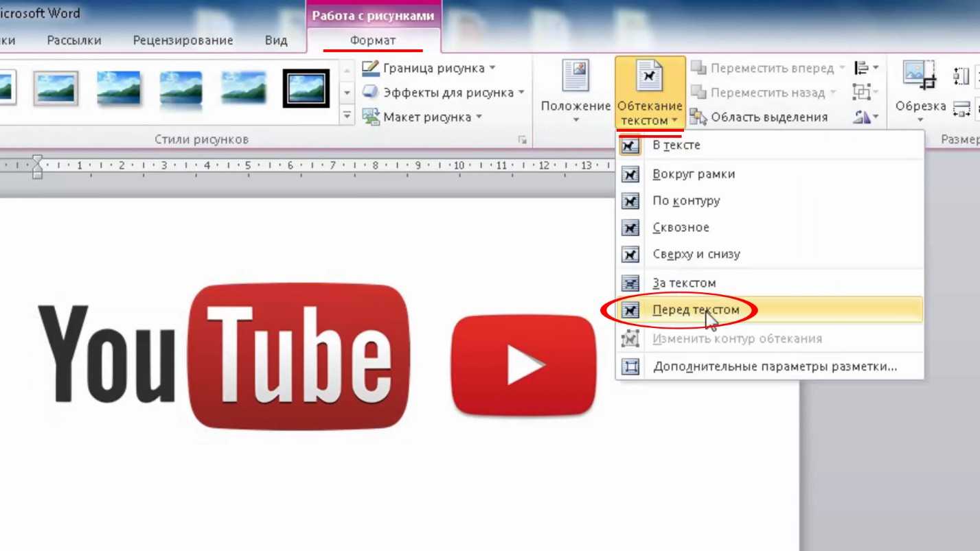Apply the style thumbnail left of black frame
Screen dimensions: 980x551
click(x=243, y=87)
